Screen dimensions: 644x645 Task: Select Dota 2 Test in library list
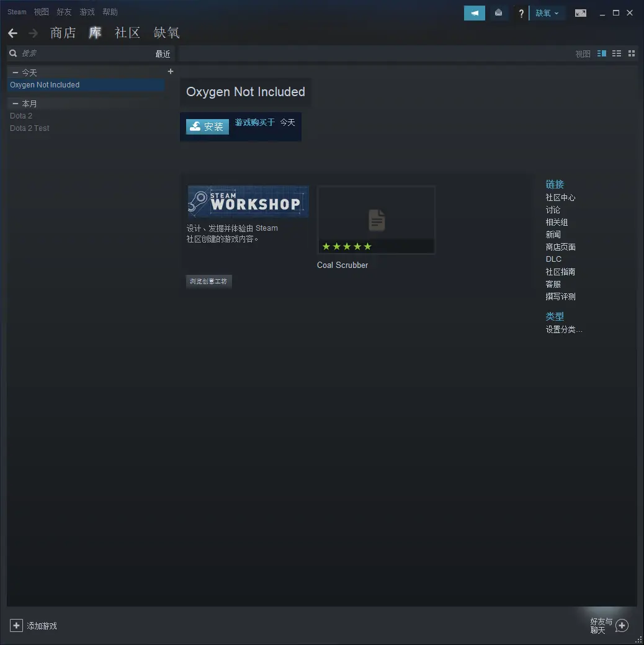coord(30,128)
